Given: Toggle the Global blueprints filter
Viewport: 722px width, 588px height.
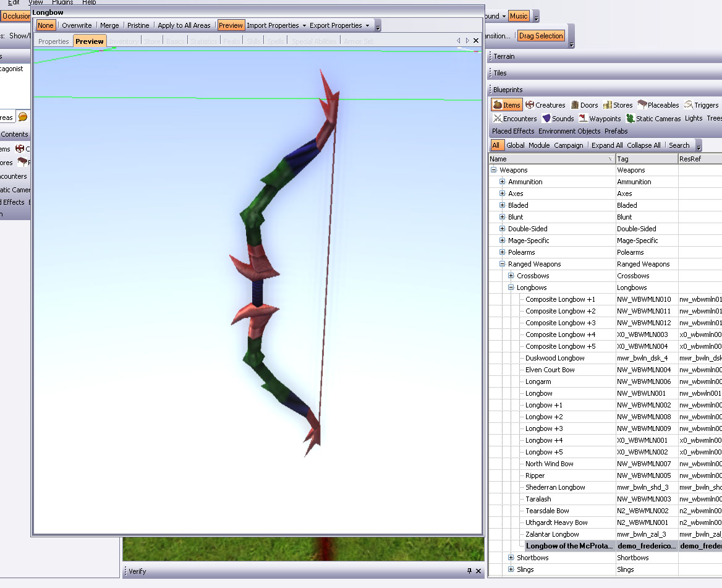Looking at the screenshot, I should [x=516, y=145].
